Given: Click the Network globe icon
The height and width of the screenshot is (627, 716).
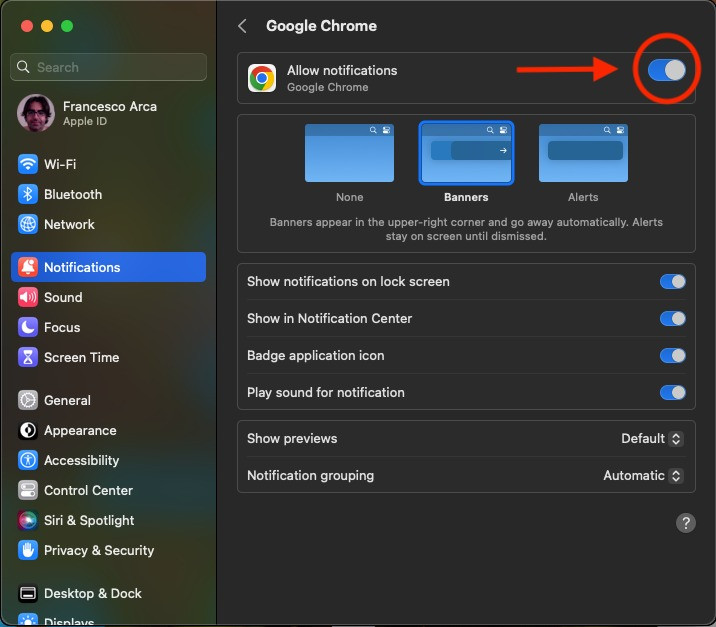Looking at the screenshot, I should (x=28, y=224).
